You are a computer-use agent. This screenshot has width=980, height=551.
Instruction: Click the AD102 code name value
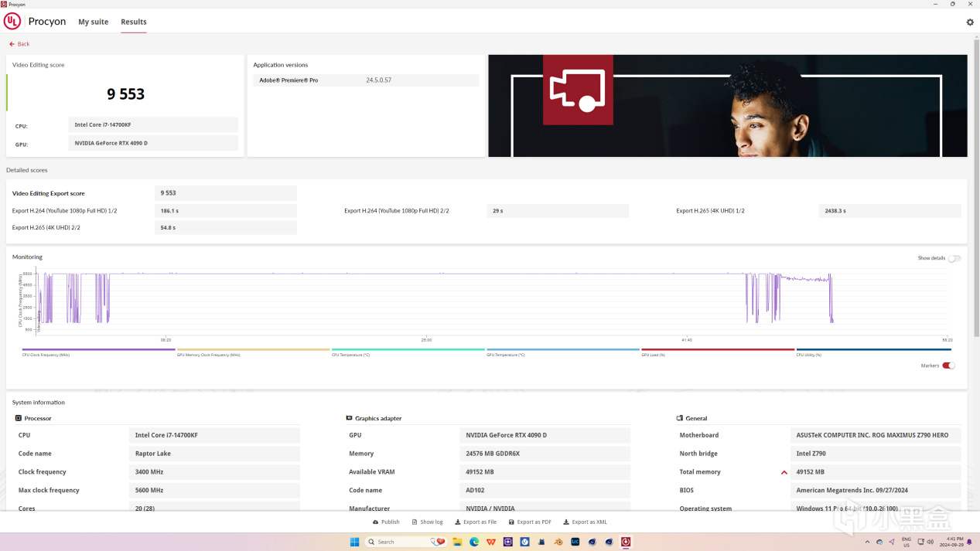tap(545, 491)
